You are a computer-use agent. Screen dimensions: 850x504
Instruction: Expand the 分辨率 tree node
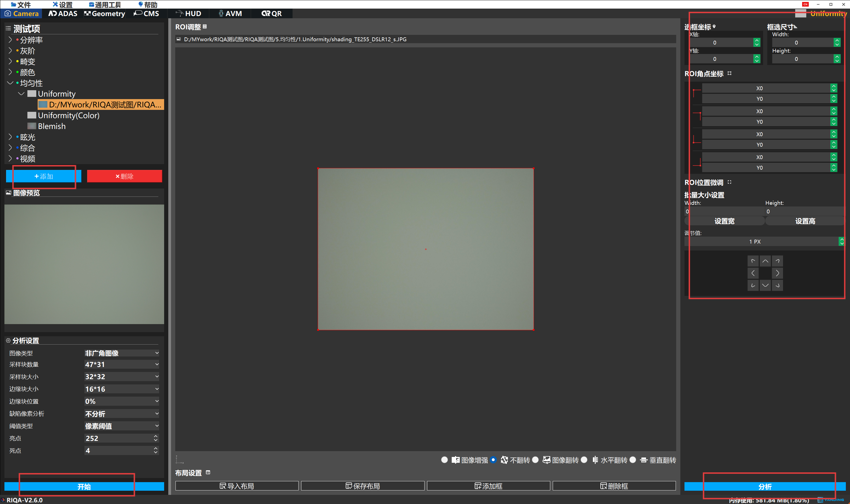10,40
